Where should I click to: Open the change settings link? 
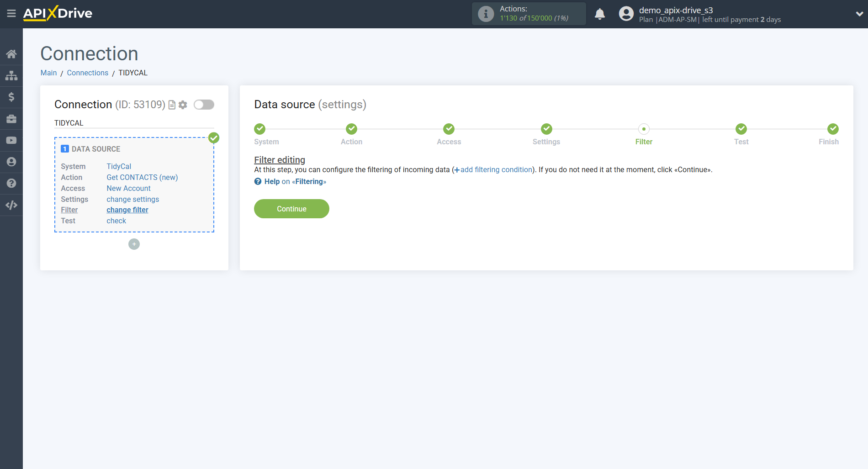pyautogui.click(x=132, y=199)
